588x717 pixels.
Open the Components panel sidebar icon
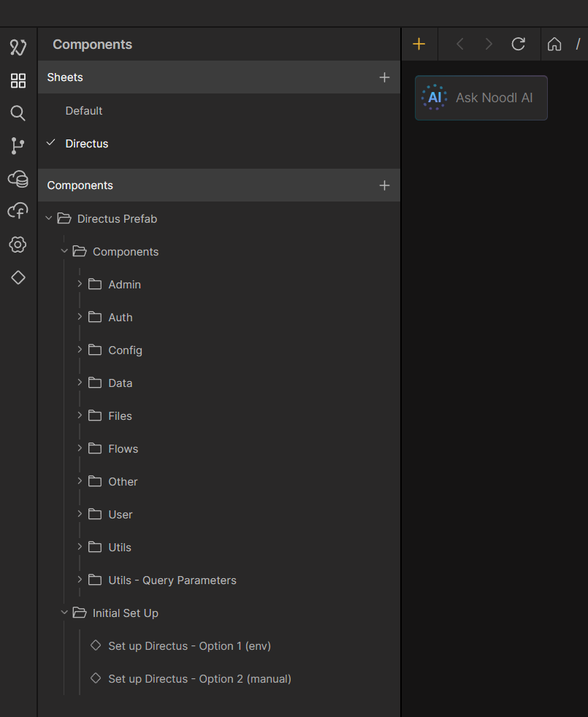click(x=18, y=80)
